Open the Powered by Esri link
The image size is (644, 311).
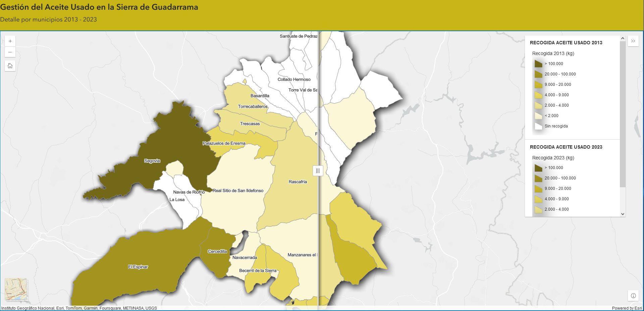(x=627, y=308)
